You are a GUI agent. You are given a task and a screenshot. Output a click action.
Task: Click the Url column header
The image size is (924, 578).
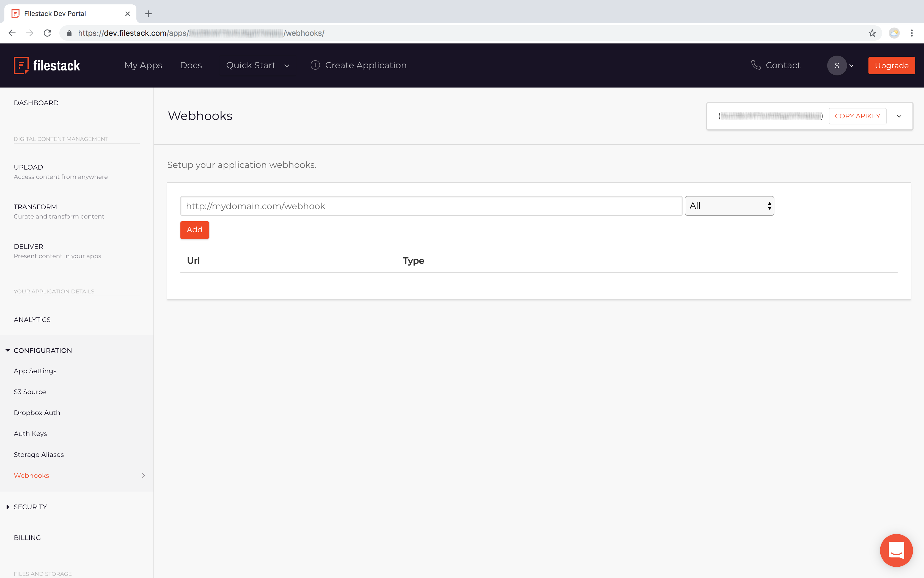[x=193, y=261]
